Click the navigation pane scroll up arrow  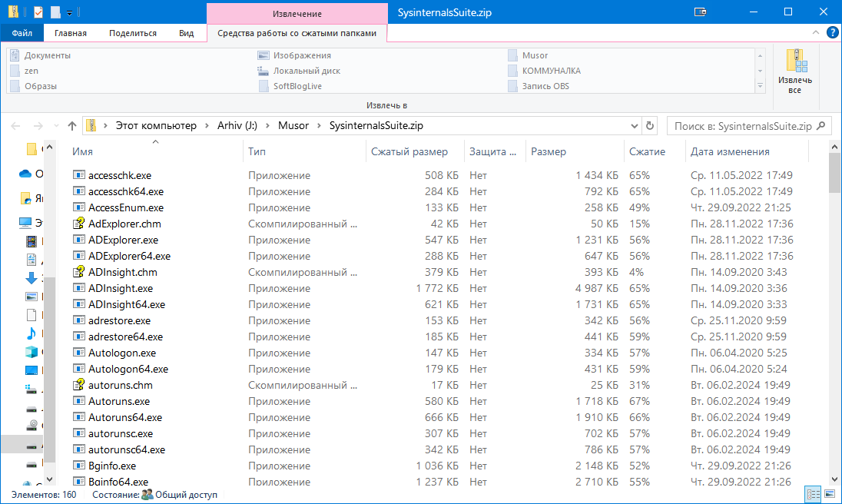[x=49, y=147]
